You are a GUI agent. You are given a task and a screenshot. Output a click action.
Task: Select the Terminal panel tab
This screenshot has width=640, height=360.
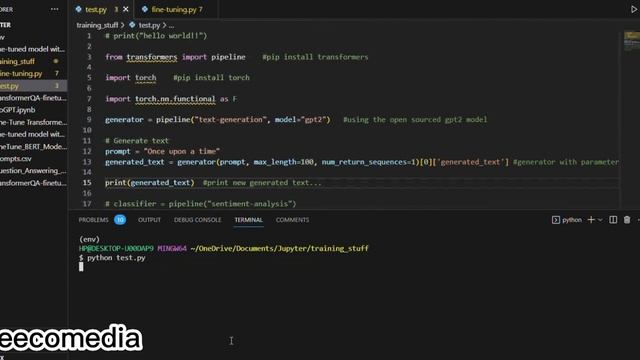coord(249,220)
